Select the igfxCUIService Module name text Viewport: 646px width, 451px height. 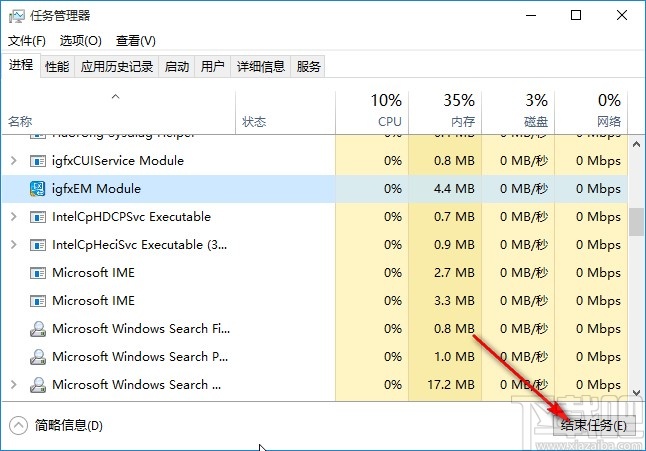[x=118, y=161]
